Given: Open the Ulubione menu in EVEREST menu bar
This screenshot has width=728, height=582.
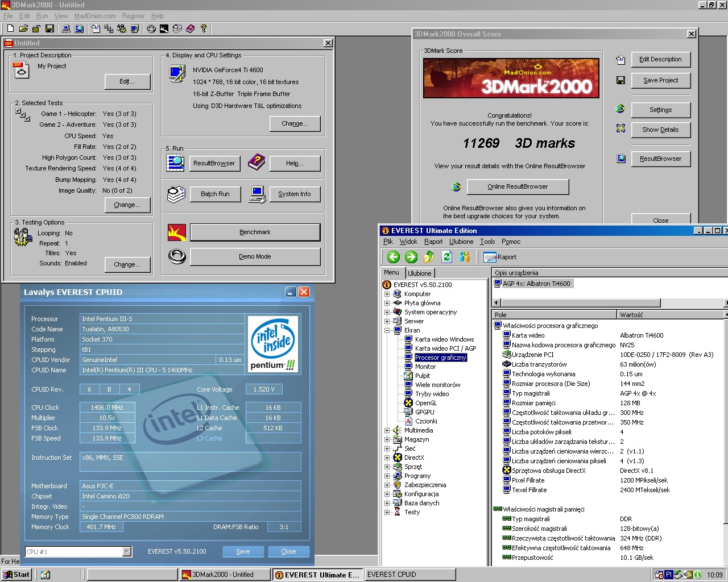Looking at the screenshot, I should [461, 242].
